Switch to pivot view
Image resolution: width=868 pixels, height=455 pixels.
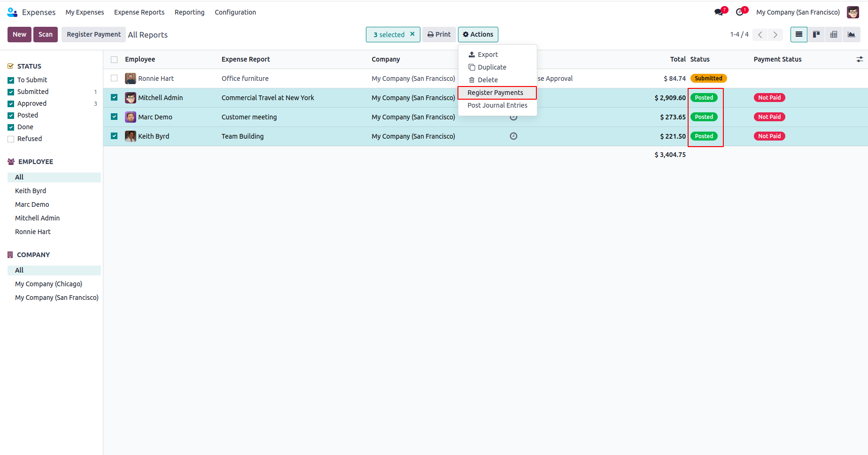point(834,34)
